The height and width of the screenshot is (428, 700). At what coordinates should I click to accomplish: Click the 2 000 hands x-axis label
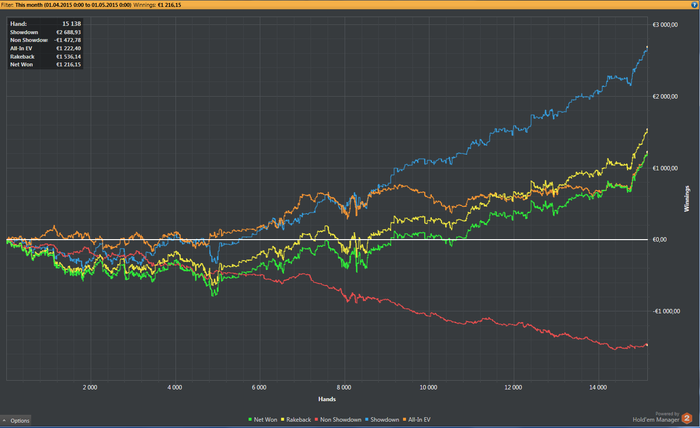pos(90,387)
